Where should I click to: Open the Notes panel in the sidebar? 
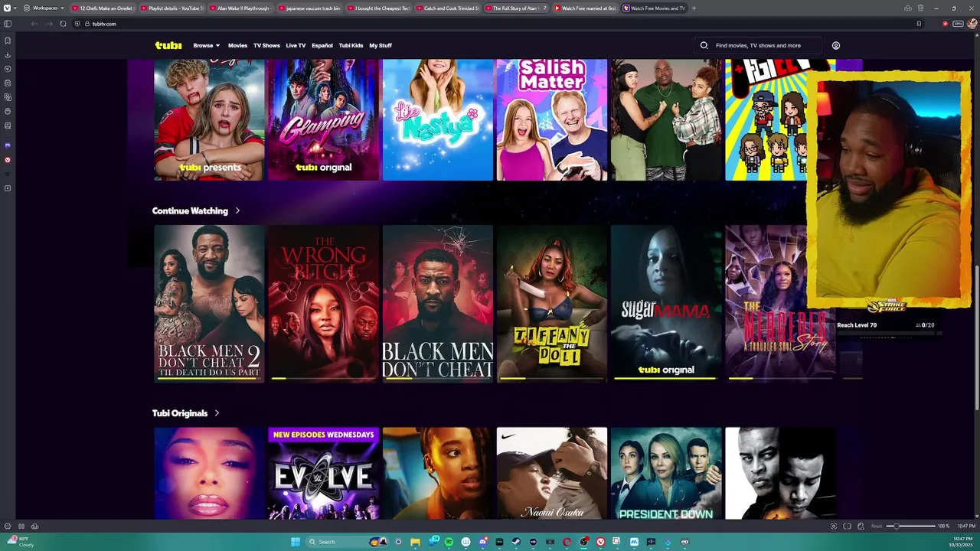click(8, 83)
